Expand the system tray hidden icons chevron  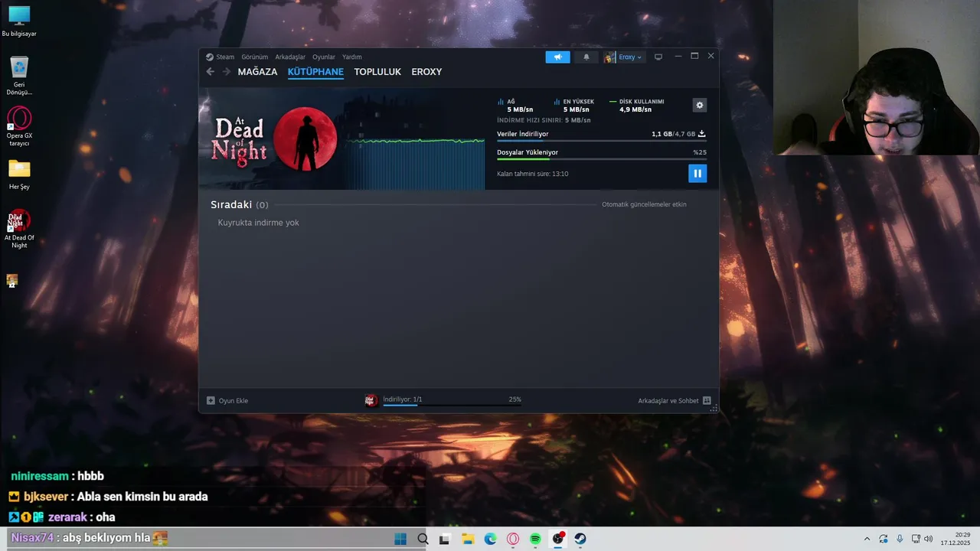[867, 539]
